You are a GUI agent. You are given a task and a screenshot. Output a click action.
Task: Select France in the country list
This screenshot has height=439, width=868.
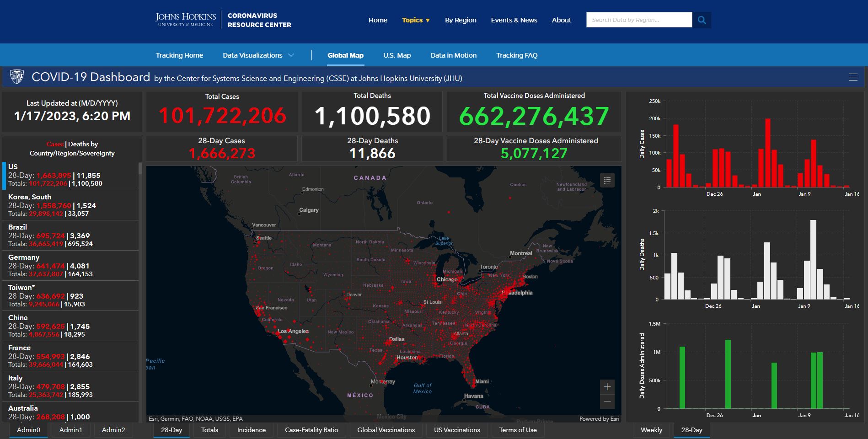pos(70,356)
